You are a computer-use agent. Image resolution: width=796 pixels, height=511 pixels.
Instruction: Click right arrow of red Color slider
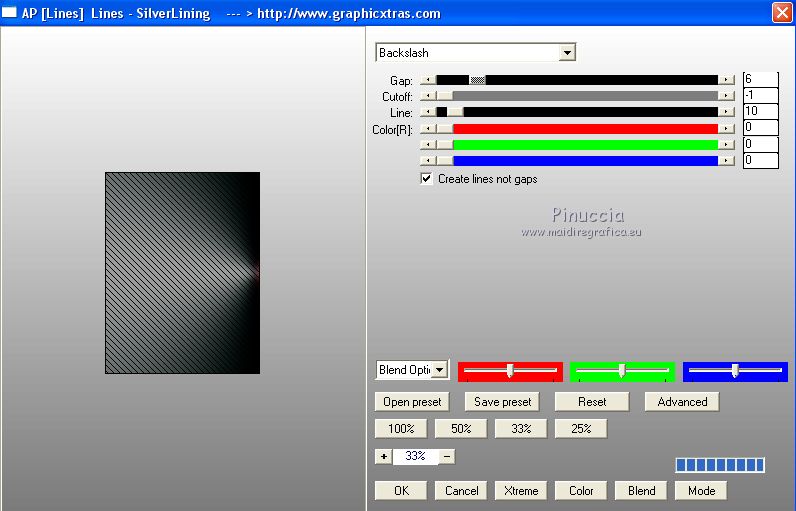tap(726, 129)
